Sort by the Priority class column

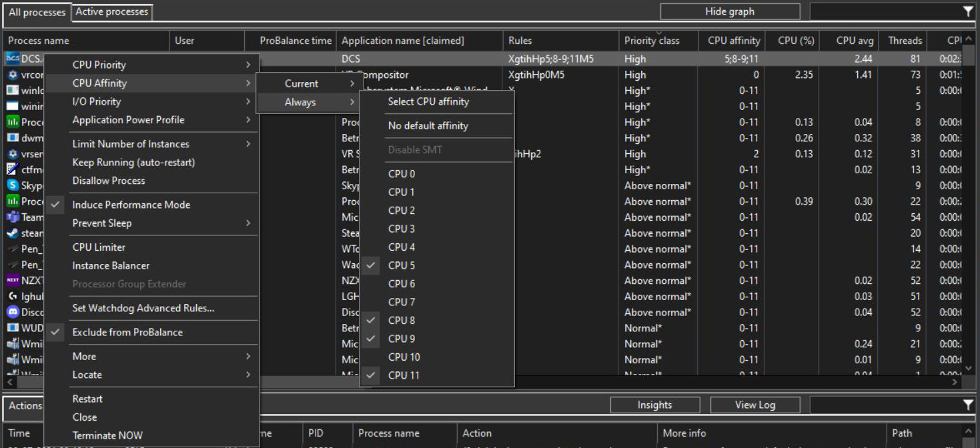click(658, 41)
